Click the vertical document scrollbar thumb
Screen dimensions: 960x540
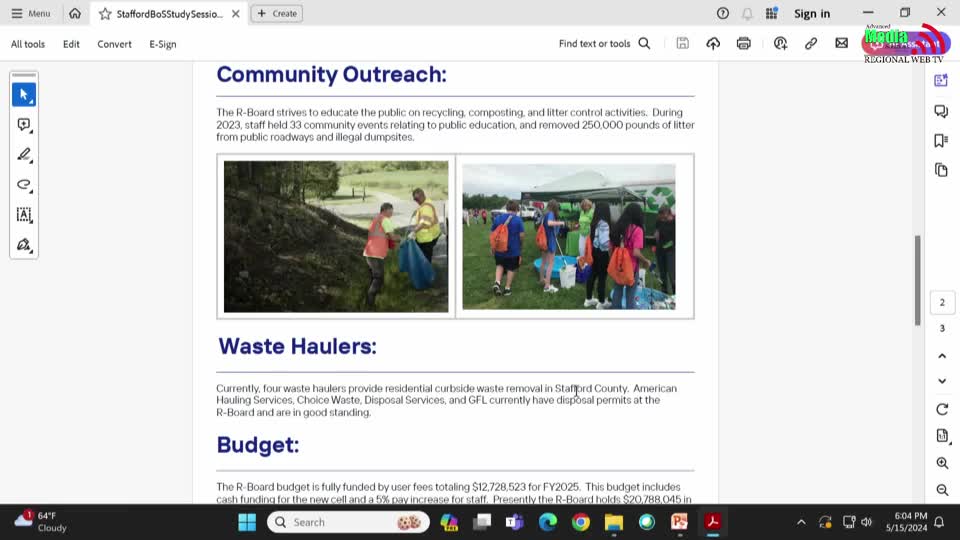tap(918, 280)
